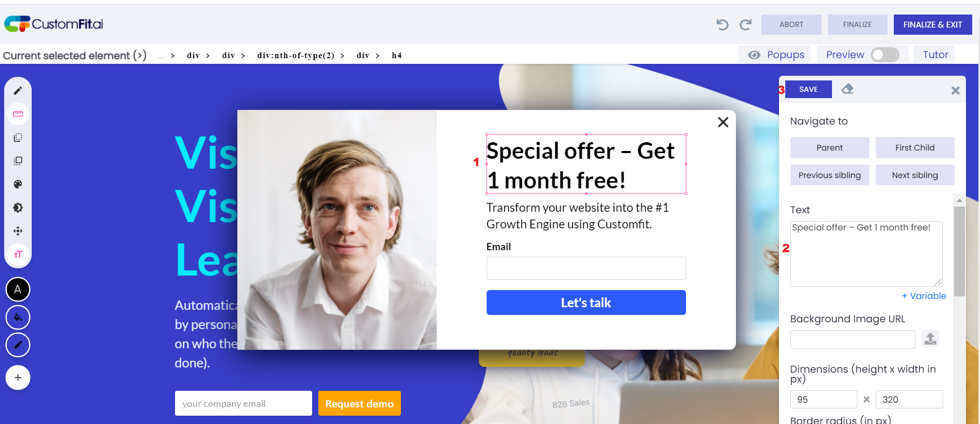This screenshot has width=980, height=424.
Task: Toggle the Preview switch
Action: pyautogui.click(x=885, y=54)
